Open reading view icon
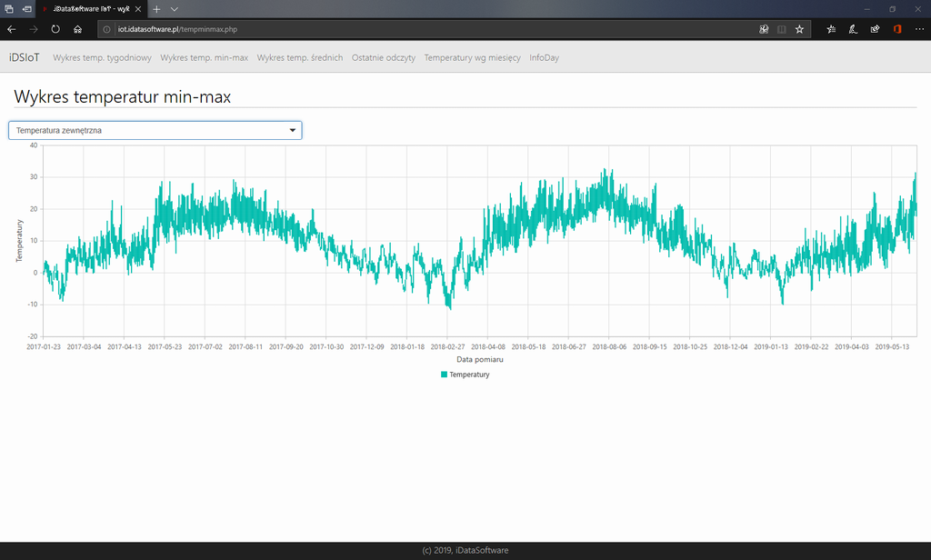 coord(781,29)
